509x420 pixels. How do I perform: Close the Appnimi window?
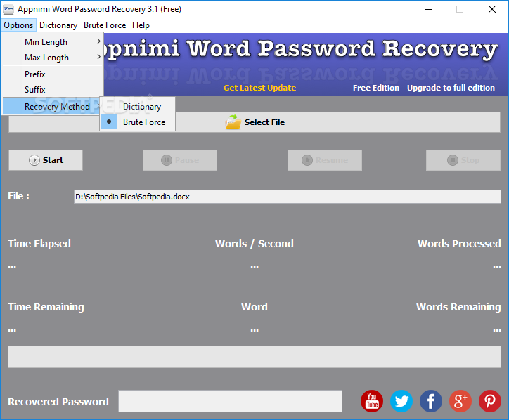492,9
